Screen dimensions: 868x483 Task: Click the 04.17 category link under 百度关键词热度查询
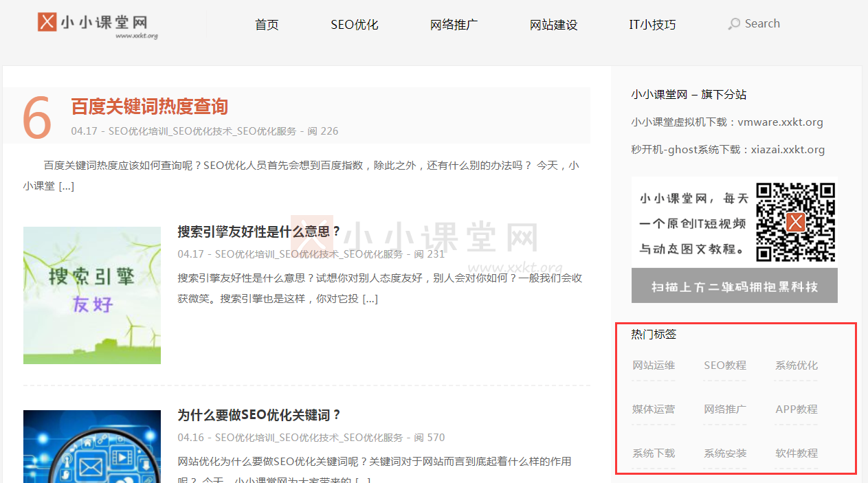coord(202,131)
